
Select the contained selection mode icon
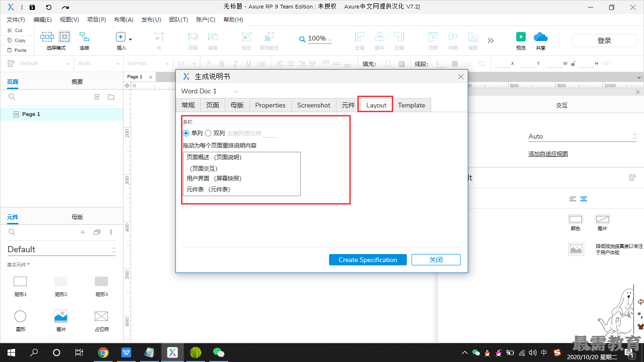(65, 37)
